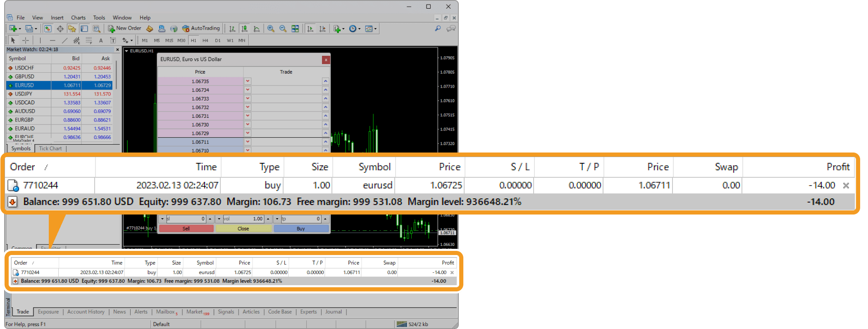This screenshot has width=868, height=329.
Task: Switch chart to Bar Chart icon
Action: pos(232,29)
